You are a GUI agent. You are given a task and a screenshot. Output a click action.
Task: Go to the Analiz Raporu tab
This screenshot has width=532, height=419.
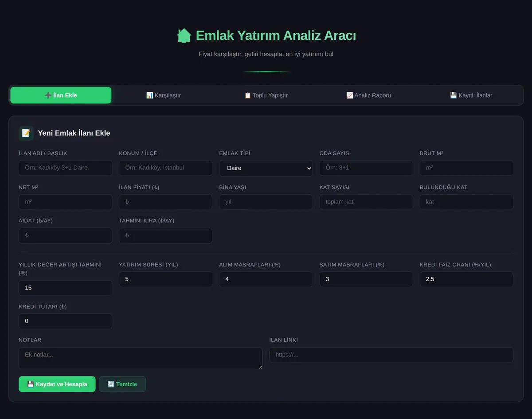(x=368, y=95)
